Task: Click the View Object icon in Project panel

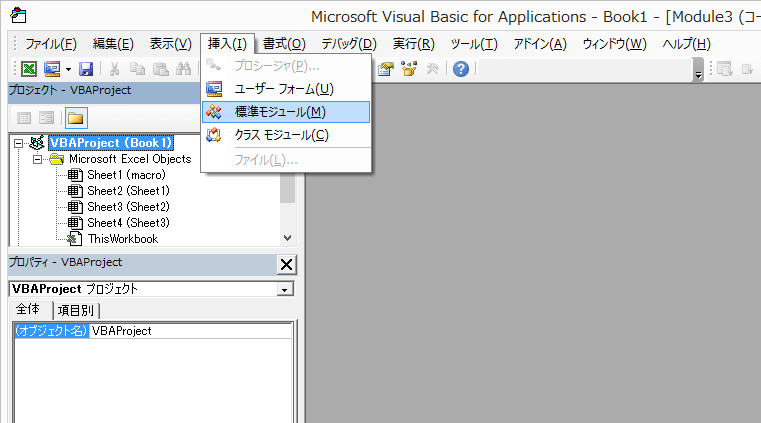Action: pyautogui.click(x=46, y=118)
